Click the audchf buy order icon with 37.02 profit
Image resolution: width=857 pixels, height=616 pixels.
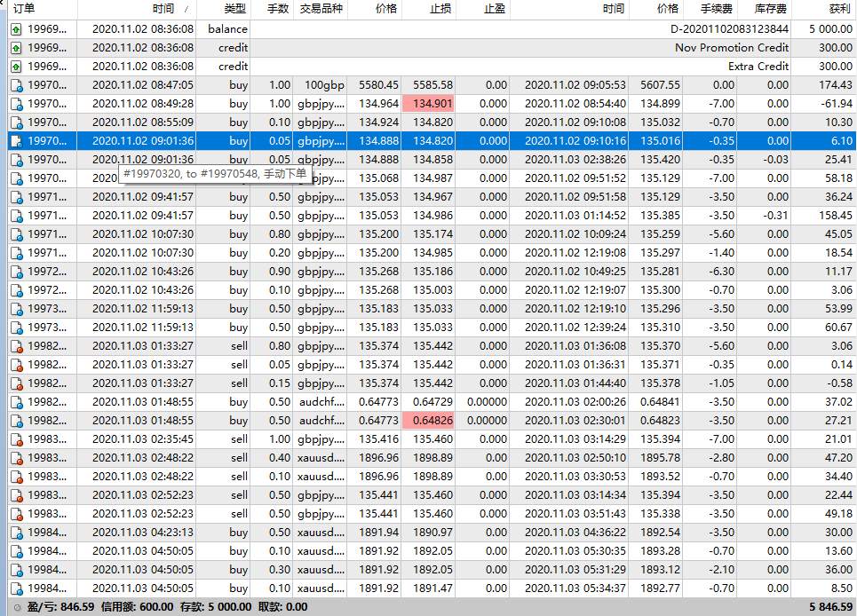click(x=16, y=402)
